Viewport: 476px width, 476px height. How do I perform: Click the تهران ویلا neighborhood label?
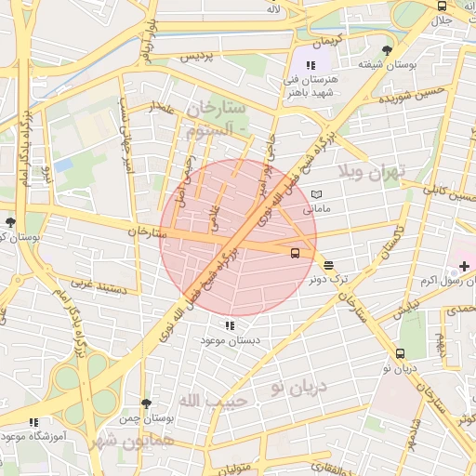[x=371, y=173]
